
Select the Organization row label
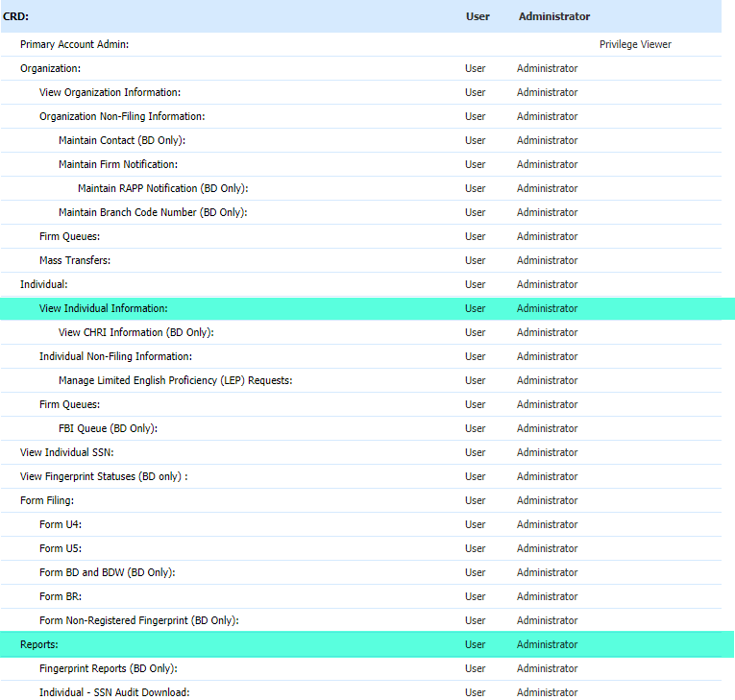(50, 68)
